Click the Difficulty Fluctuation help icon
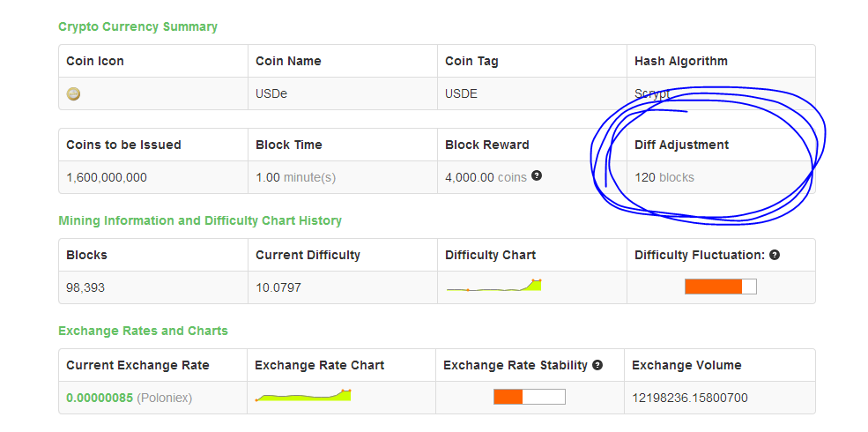The width and height of the screenshot is (868, 432). click(775, 255)
